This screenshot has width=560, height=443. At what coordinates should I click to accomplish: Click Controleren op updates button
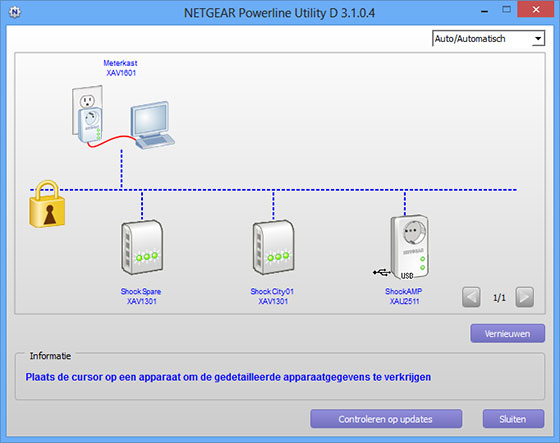[386, 419]
